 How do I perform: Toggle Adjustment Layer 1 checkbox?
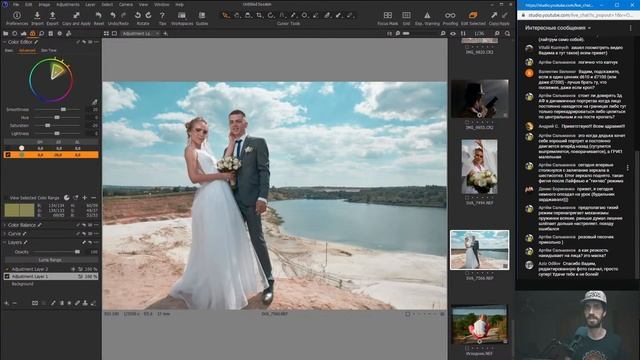click(7, 276)
